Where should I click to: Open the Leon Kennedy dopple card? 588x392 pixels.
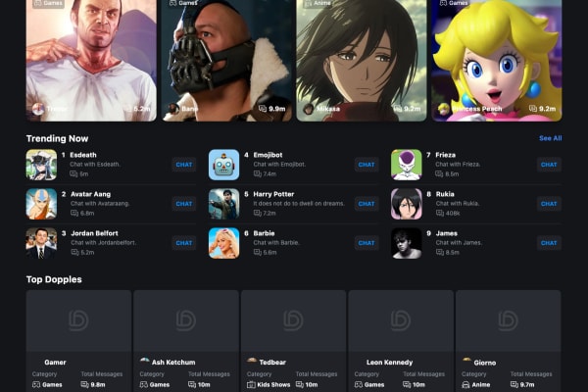point(401,341)
